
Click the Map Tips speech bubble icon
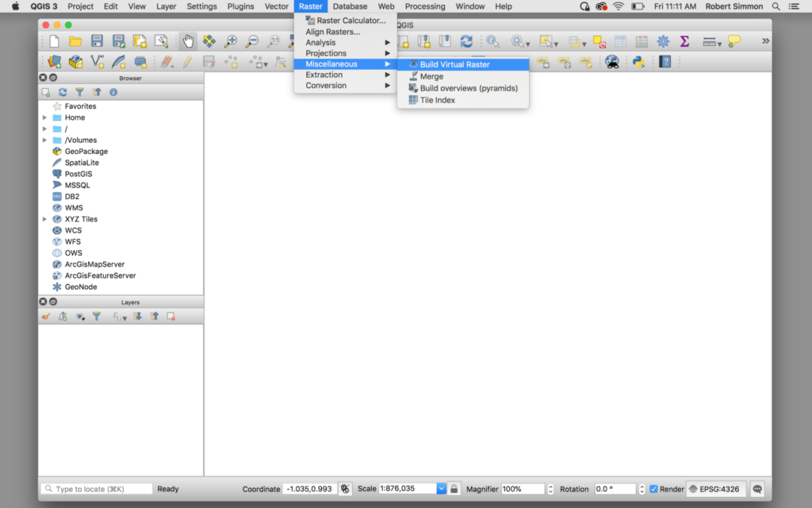[733, 41]
